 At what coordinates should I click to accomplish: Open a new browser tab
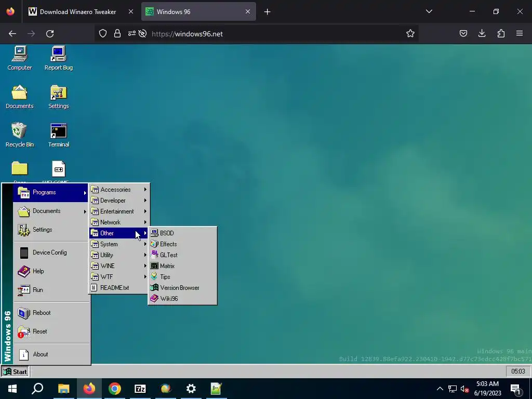click(x=268, y=11)
